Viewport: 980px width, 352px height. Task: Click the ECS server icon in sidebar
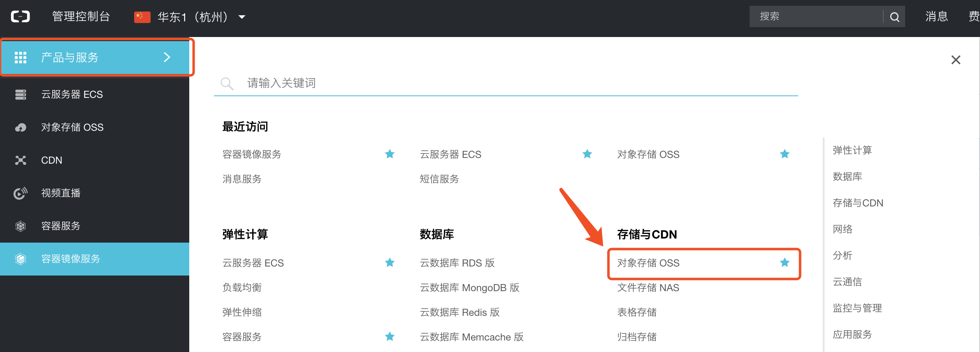coord(21,95)
